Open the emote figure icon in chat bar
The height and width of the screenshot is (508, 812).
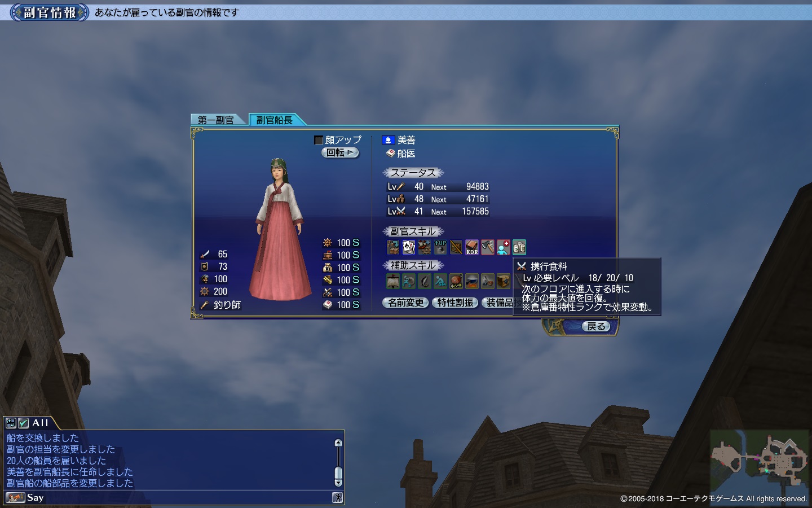[x=337, y=497]
